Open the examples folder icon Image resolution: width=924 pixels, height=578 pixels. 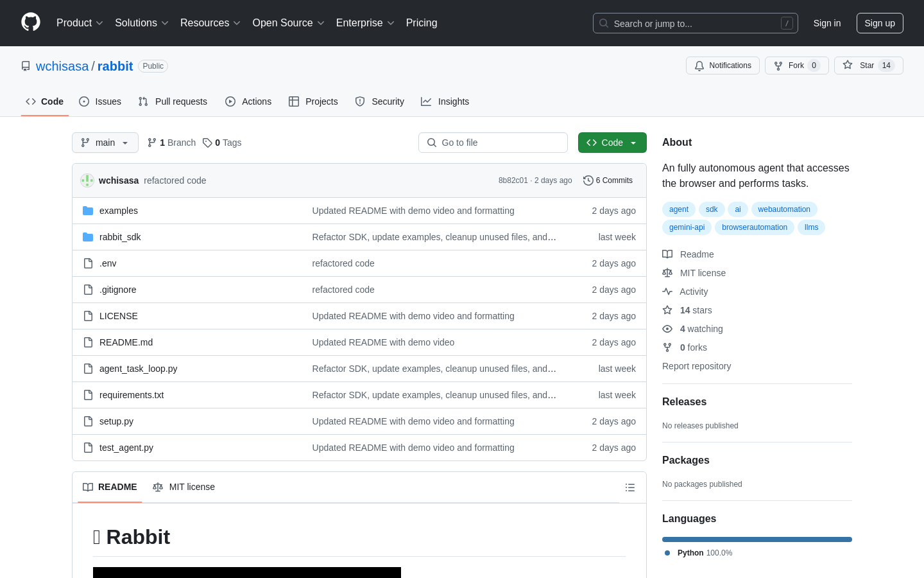88,211
